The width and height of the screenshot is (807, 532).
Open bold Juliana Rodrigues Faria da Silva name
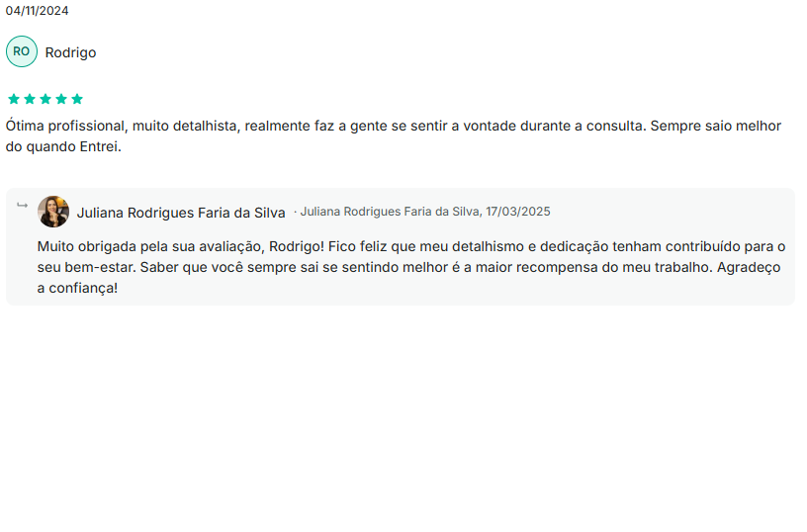tap(181, 213)
